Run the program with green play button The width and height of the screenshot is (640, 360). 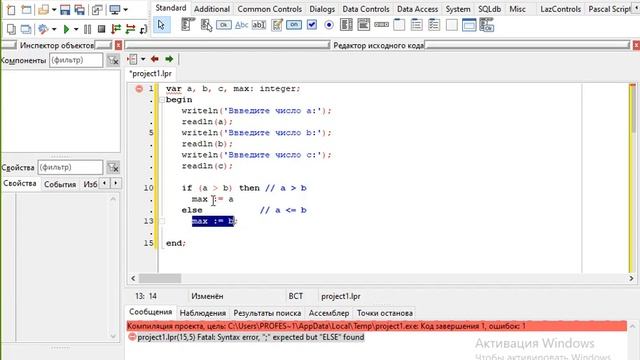[x=66, y=29]
